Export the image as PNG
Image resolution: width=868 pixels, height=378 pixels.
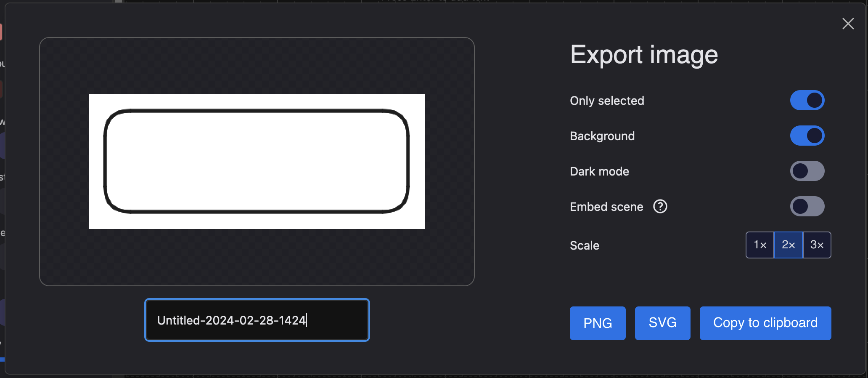coord(598,323)
